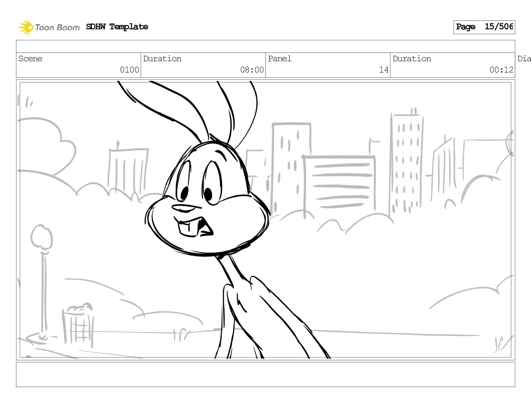Click the empty notes box below panel
The image size is (532, 411).
[266, 375]
